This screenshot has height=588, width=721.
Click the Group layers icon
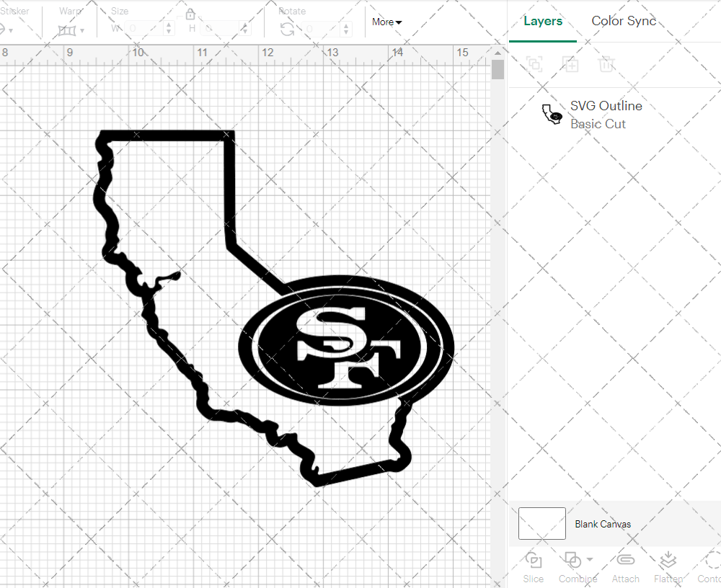pyautogui.click(x=534, y=64)
